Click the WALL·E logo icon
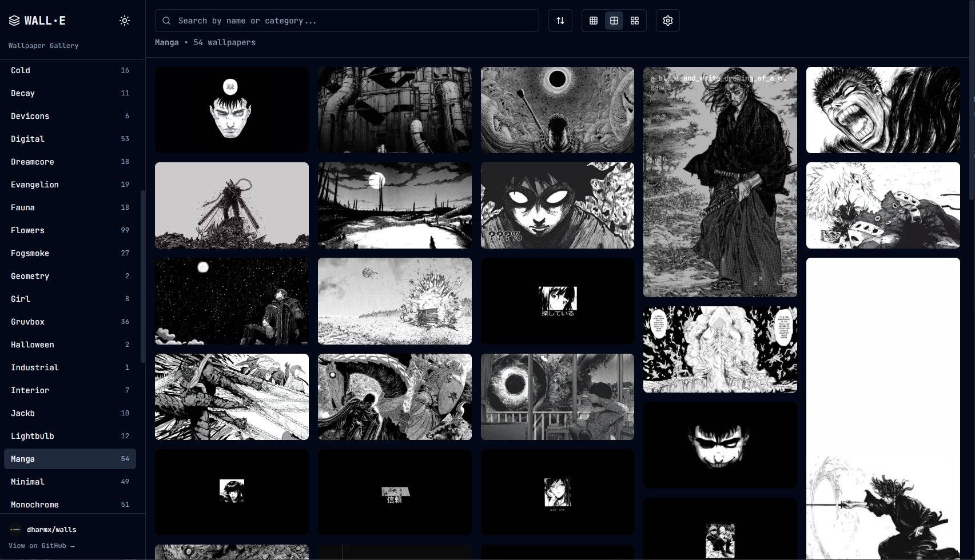The width and height of the screenshot is (975, 560). [14, 20]
